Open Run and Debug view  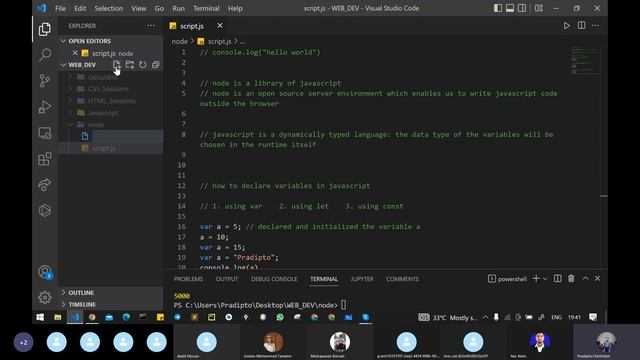click(45, 107)
